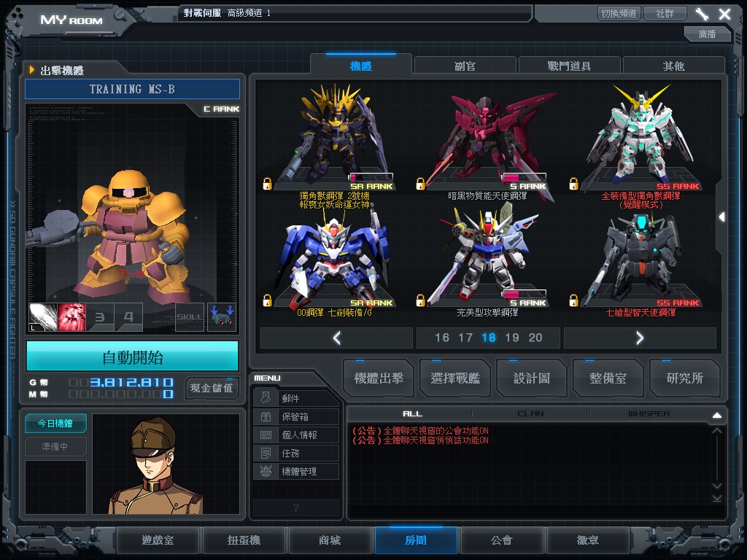
Task: Click the red second weapon slot icon
Action: (x=71, y=316)
